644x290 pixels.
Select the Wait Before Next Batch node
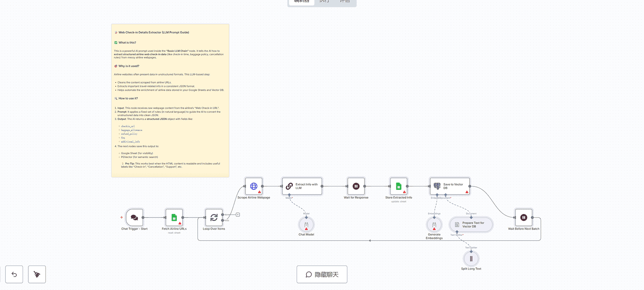pyautogui.click(x=524, y=217)
